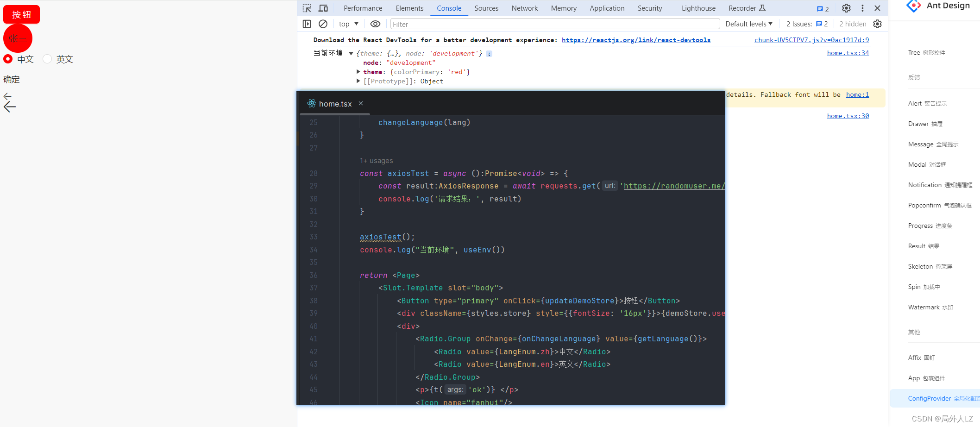The image size is (980, 427).
Task: Clear the console with the ban icon
Action: [323, 24]
